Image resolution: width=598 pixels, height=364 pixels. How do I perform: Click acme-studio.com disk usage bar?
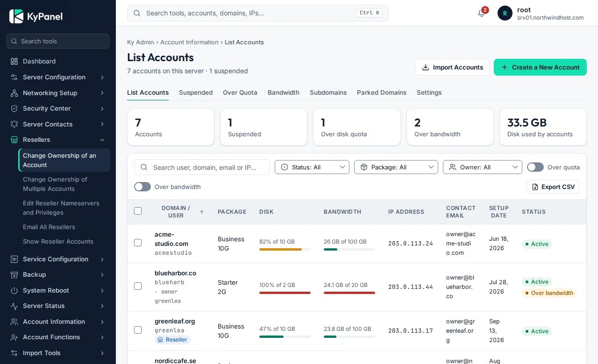pyautogui.click(x=285, y=249)
